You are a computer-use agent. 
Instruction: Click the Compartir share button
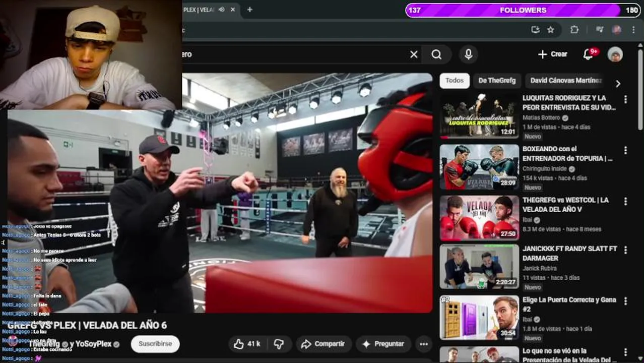pos(323,344)
